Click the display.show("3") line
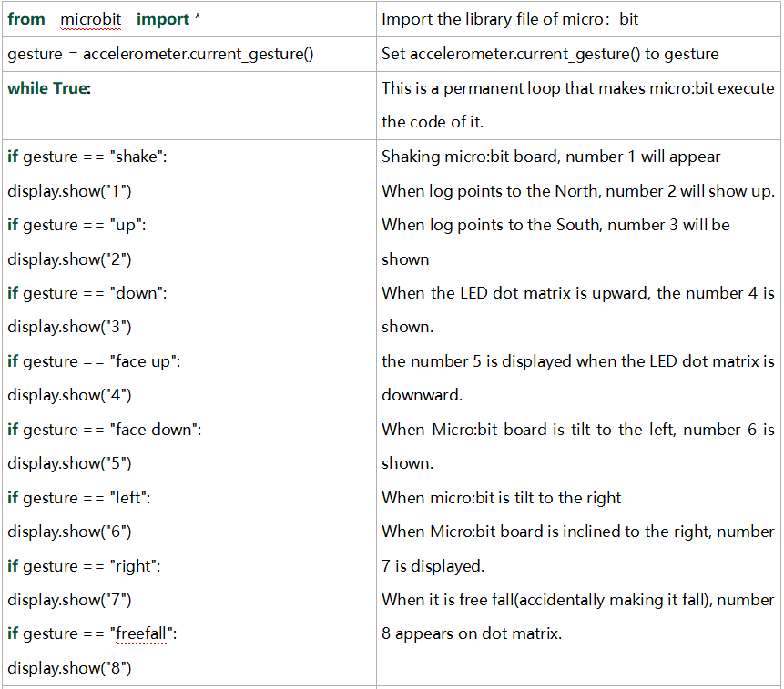 tap(69, 328)
